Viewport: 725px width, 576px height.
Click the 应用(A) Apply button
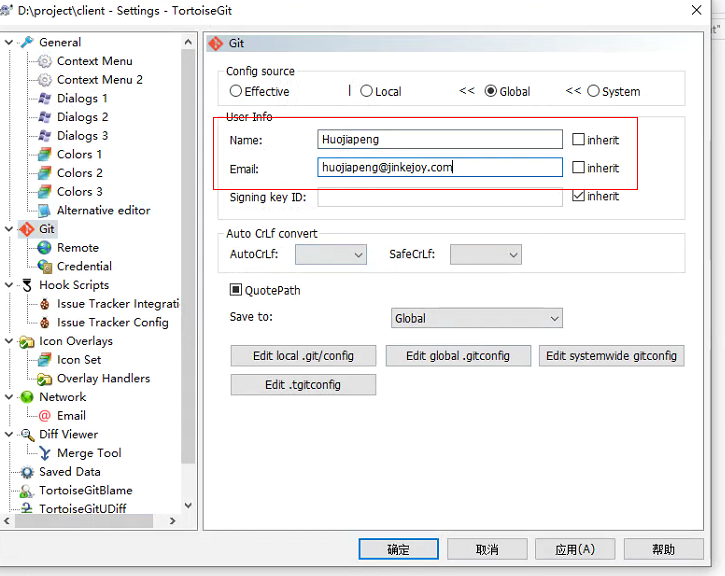[575, 549]
